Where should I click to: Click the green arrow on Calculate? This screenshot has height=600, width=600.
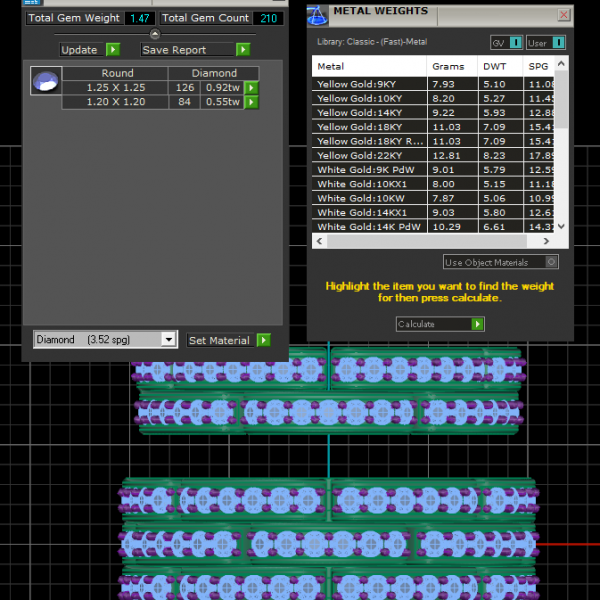click(x=478, y=324)
